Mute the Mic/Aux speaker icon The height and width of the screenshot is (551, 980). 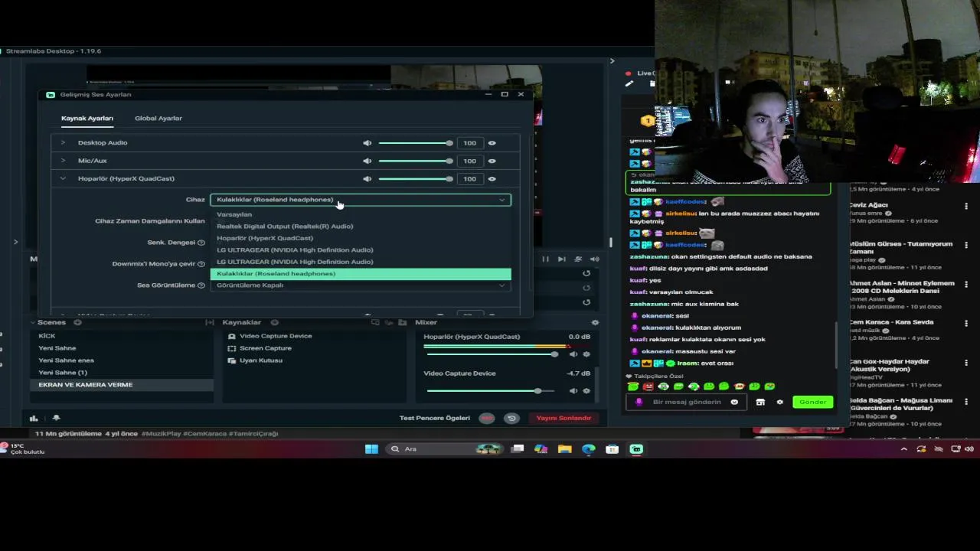point(367,161)
